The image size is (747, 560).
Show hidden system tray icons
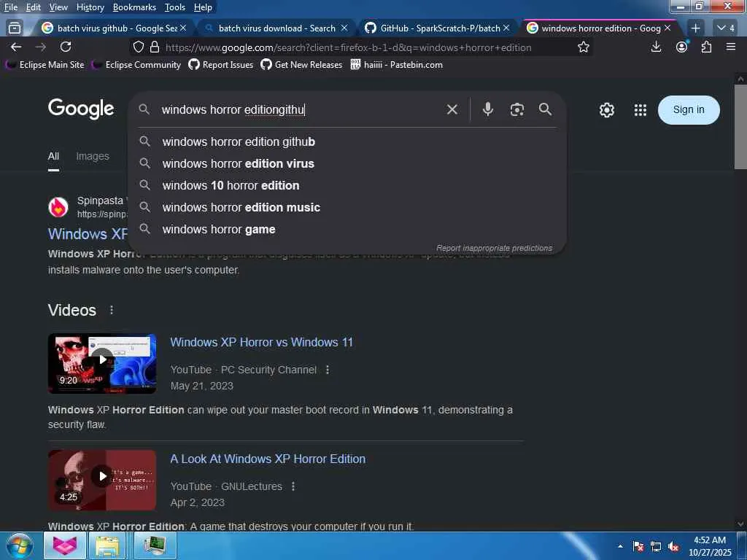[620, 546]
